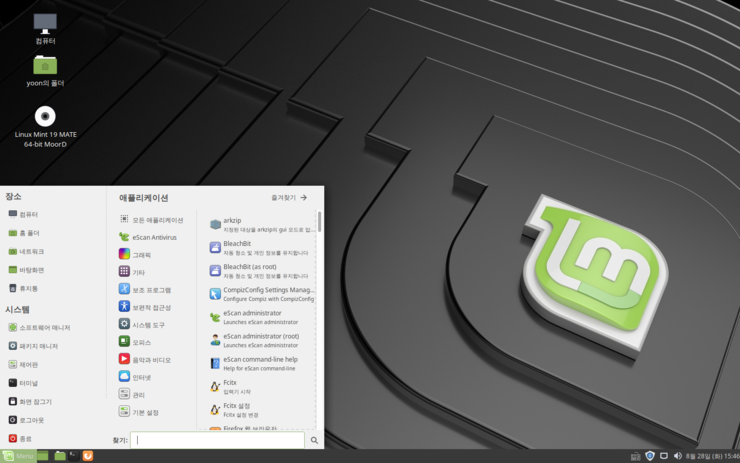Select the 인터넷 category
The width and height of the screenshot is (740, 463).
[135, 377]
